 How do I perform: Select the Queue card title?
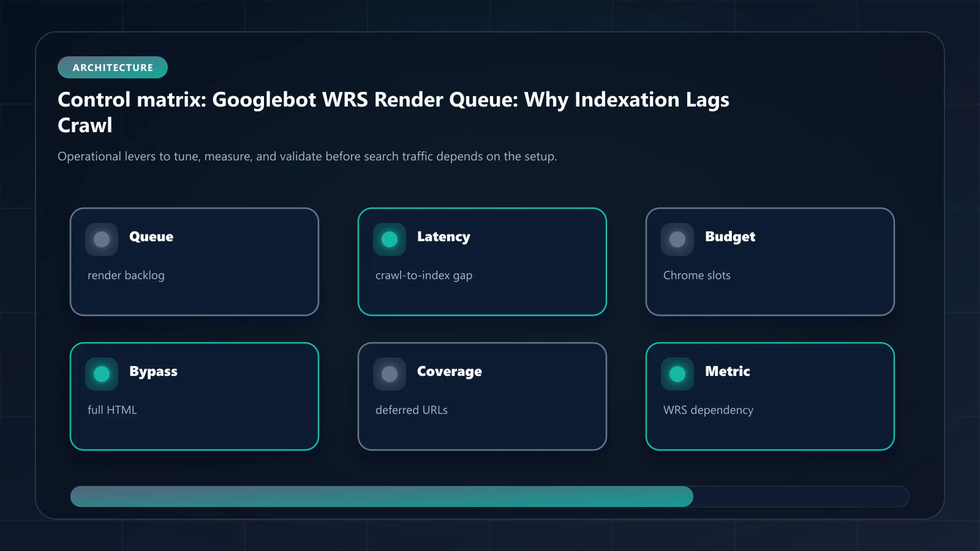pos(151,237)
